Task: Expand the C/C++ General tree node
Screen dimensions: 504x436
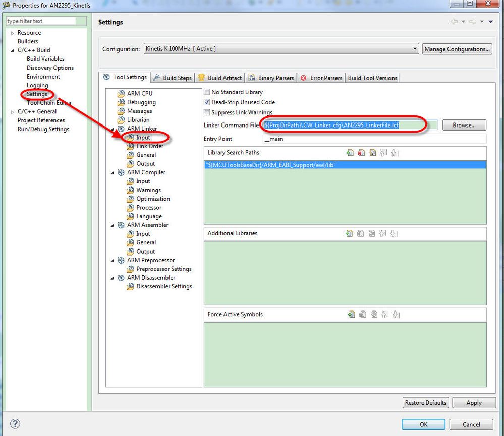Action: coord(12,112)
